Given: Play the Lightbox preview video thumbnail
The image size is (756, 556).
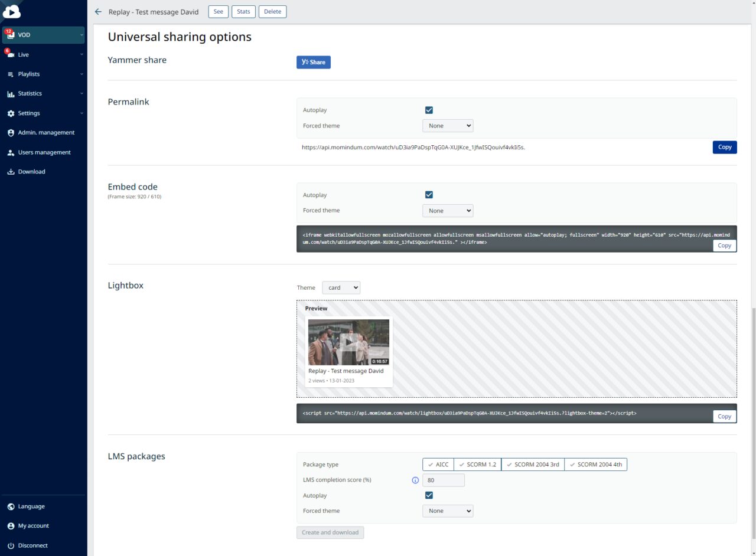Looking at the screenshot, I should (x=348, y=342).
